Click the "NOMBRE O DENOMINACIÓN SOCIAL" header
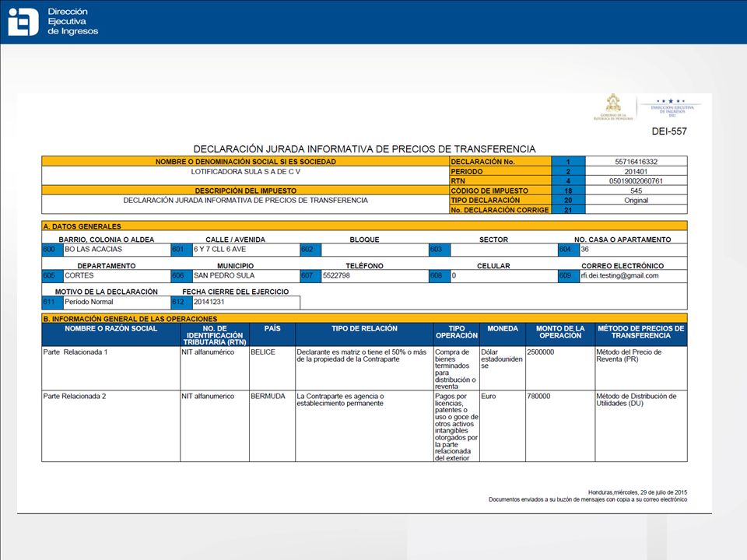747x560 pixels. coord(245,162)
